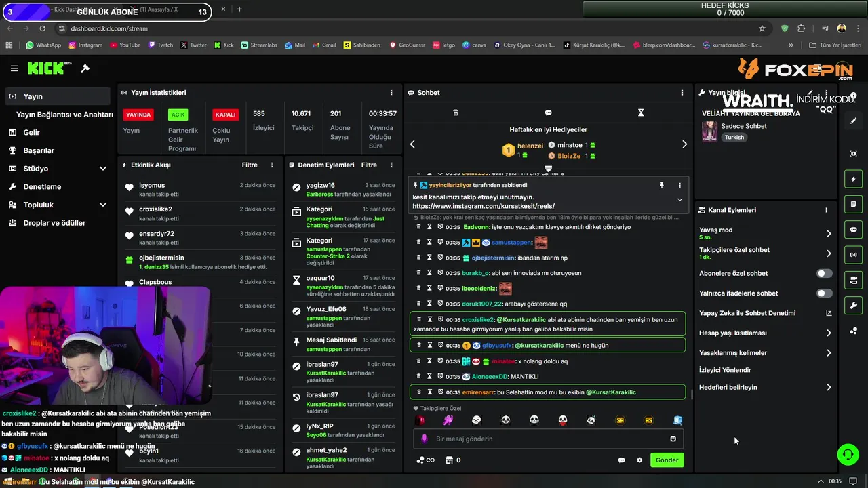Open Yayın İstatistikleri three-dot menu
The width and height of the screenshot is (868, 488).
point(391,93)
